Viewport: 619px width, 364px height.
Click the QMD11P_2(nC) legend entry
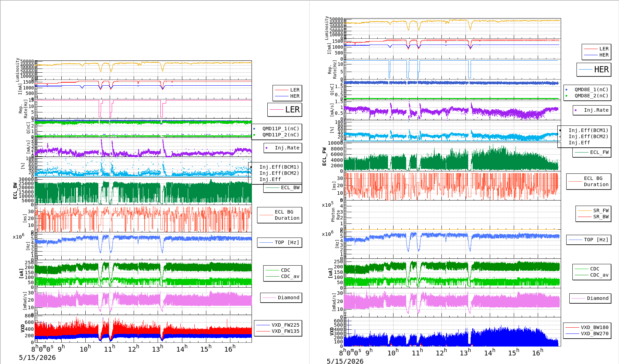(277, 135)
